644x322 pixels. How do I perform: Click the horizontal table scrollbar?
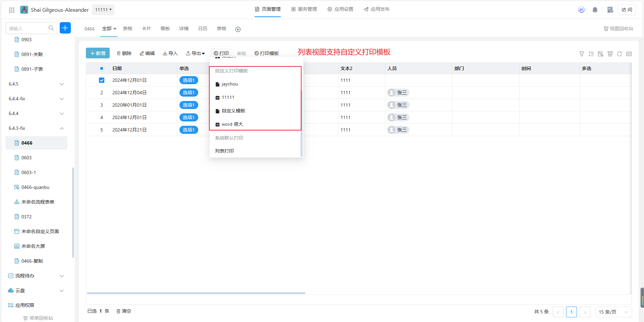coord(196,293)
